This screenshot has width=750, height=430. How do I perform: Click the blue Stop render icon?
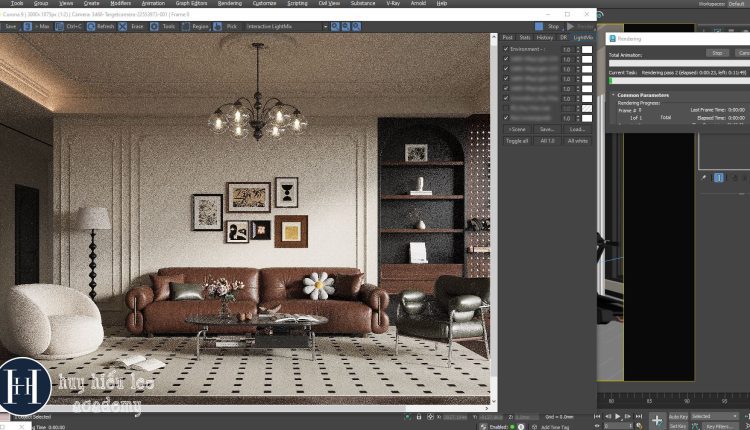click(539, 27)
